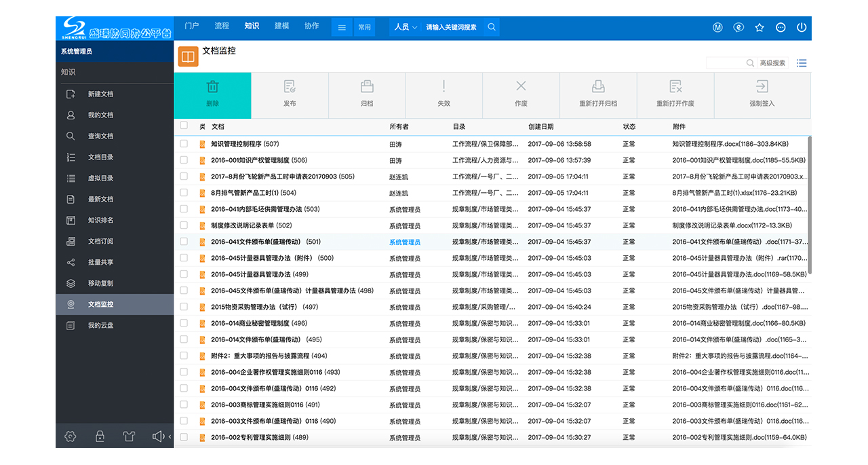Click the star favorites icon in header
This screenshot has width=868, height=465.
[759, 28]
